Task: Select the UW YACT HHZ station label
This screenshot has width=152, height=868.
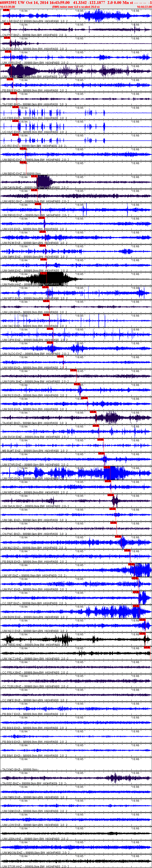Action: tap(35, 659)
